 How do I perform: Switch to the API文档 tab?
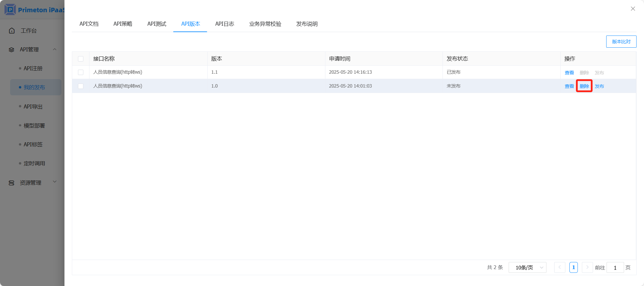coord(89,24)
